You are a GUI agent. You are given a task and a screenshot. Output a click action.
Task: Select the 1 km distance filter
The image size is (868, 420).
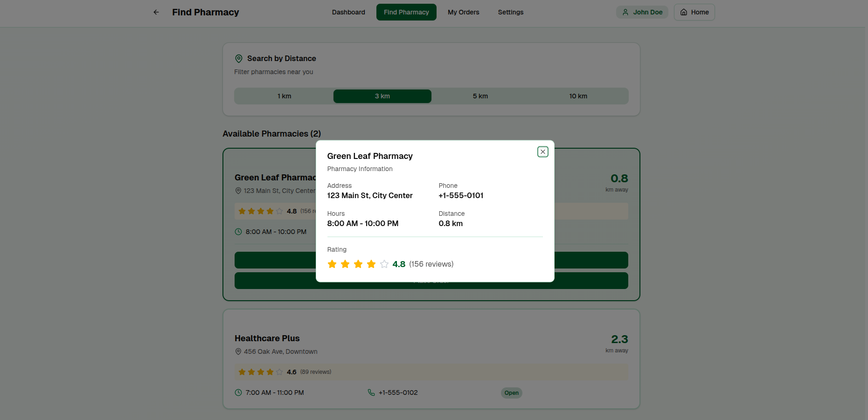284,96
